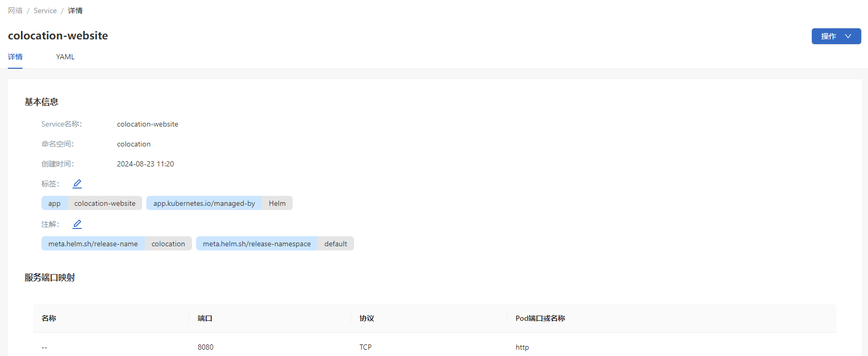Image resolution: width=868 pixels, height=356 pixels.
Task: Click the edit pencil icon next to 注解
Action: (77, 224)
